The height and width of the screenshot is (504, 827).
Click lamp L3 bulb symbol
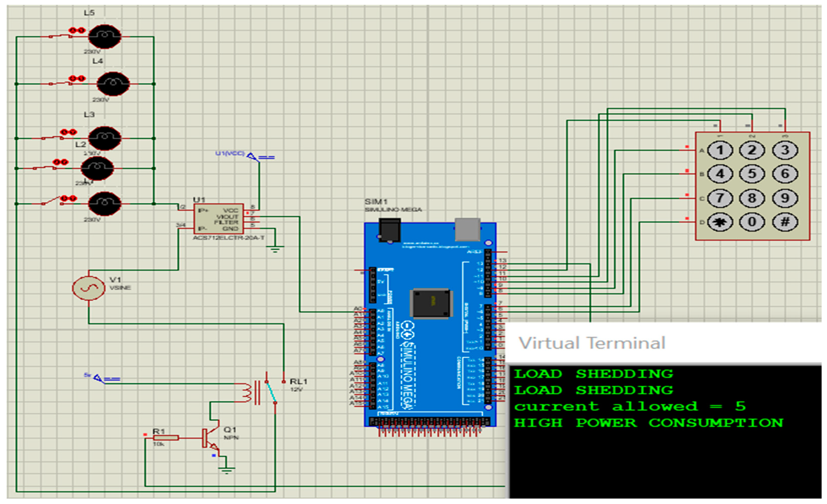[x=104, y=138]
